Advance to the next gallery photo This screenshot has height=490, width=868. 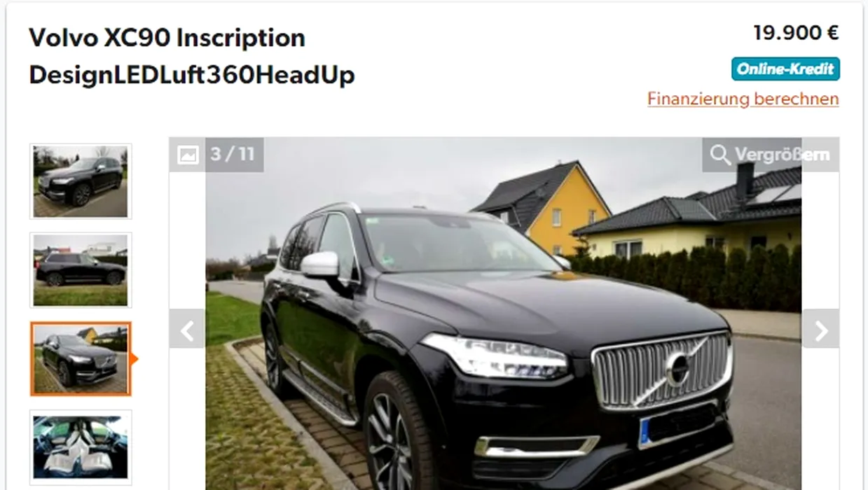pyautogui.click(x=820, y=329)
